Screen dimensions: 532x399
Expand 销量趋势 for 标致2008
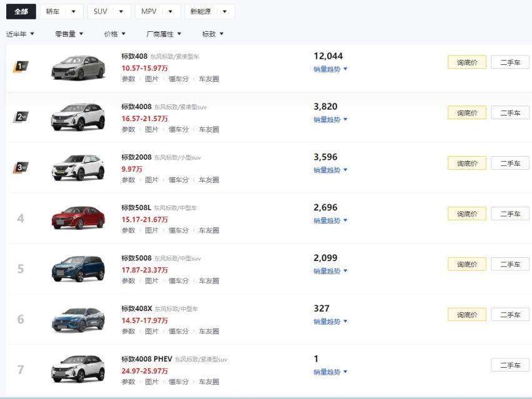pos(330,170)
